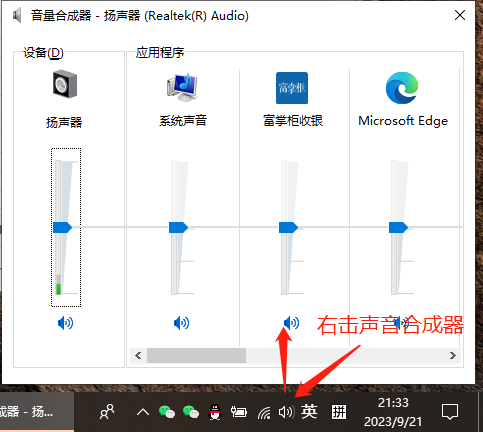483x432 pixels.
Task: Open the Action Center notification icon
Action: (450, 412)
